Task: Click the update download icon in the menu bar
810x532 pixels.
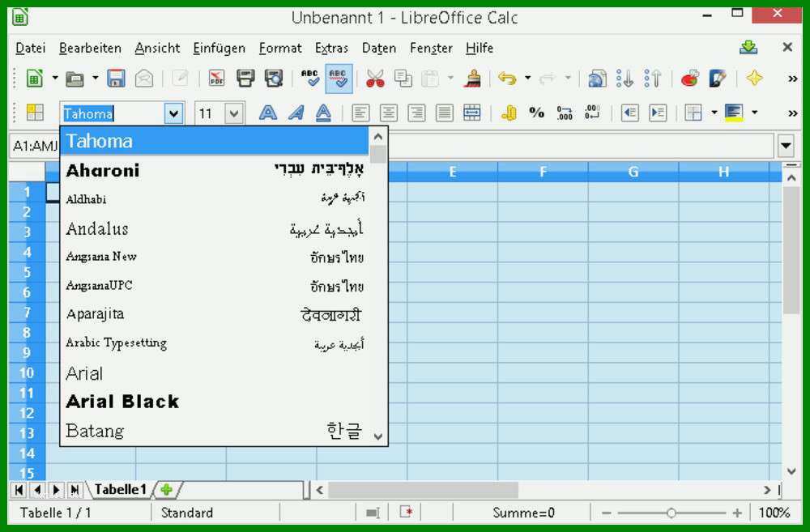Action: (x=748, y=48)
